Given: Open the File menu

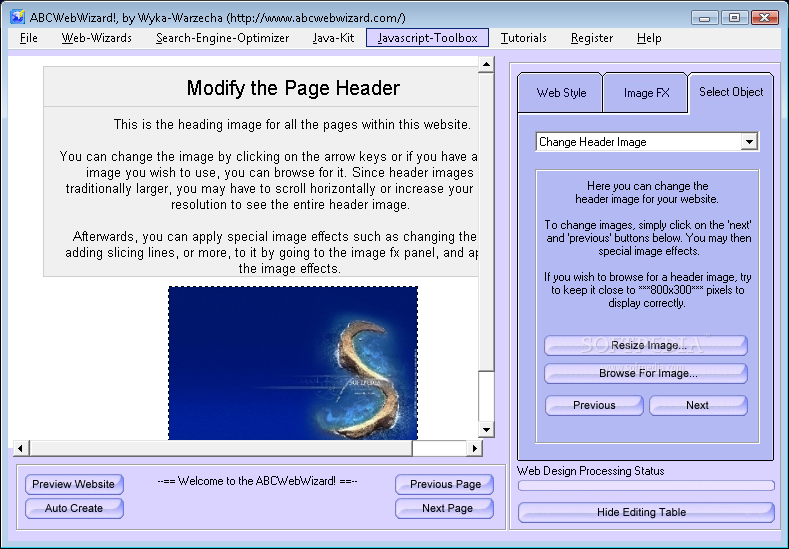Looking at the screenshot, I should pyautogui.click(x=29, y=38).
